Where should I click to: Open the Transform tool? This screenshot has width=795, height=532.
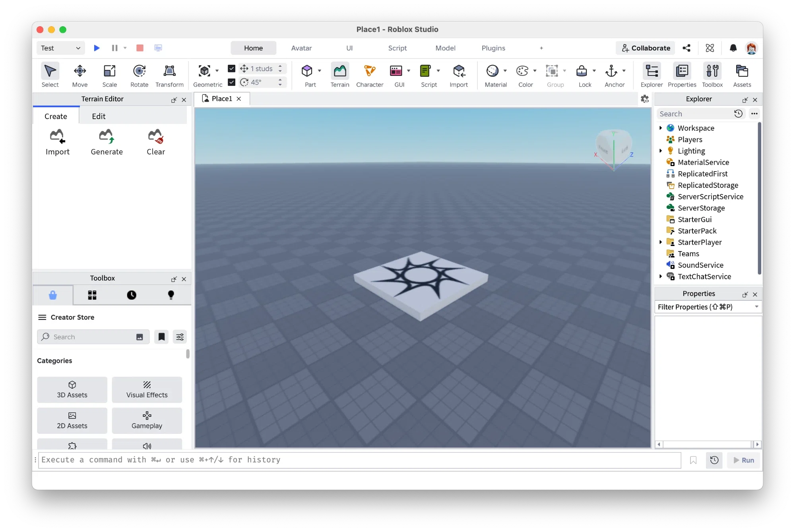169,75
